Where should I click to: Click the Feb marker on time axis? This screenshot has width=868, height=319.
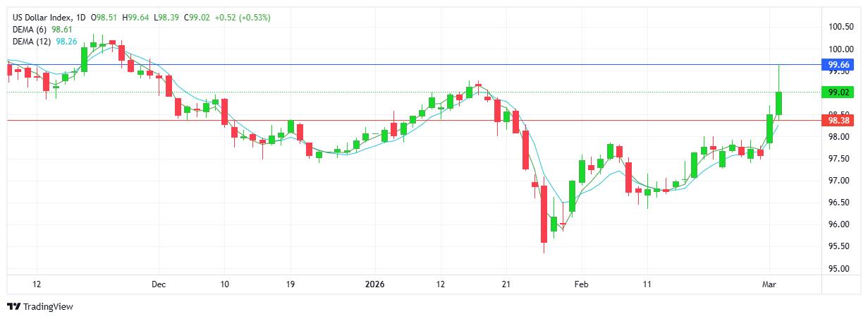pos(580,284)
